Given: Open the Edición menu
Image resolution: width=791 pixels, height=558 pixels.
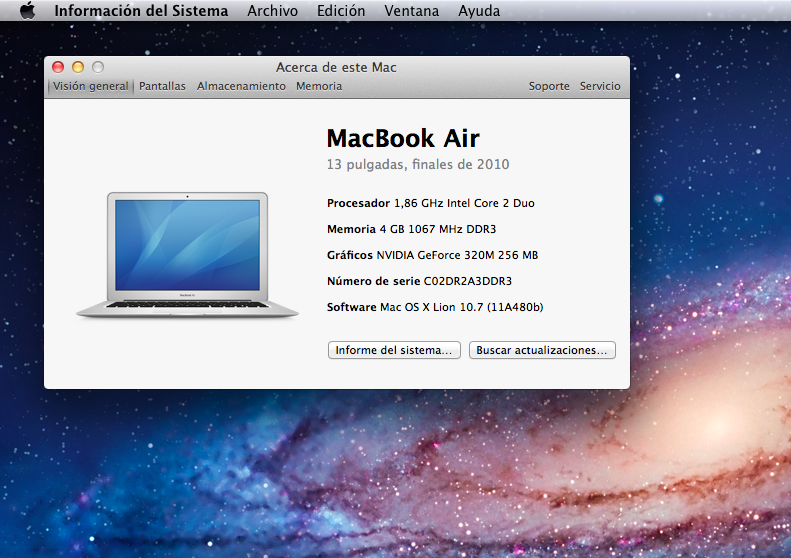Looking at the screenshot, I should [341, 11].
